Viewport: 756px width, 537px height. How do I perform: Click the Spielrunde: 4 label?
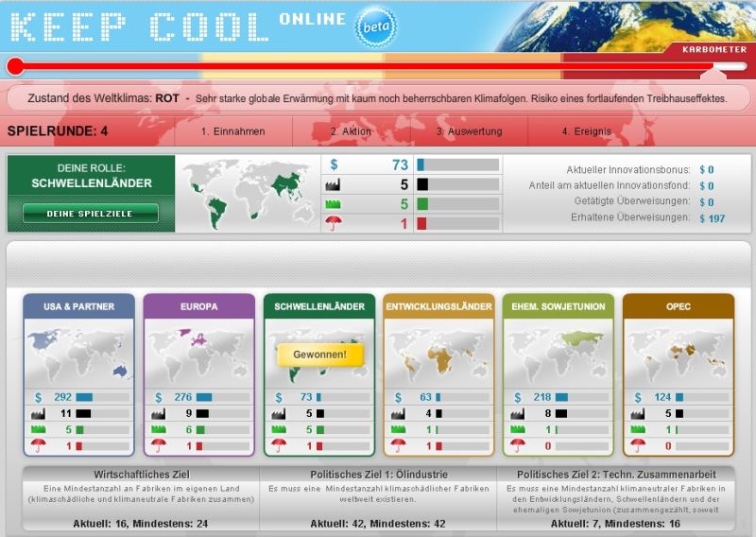coord(58,131)
